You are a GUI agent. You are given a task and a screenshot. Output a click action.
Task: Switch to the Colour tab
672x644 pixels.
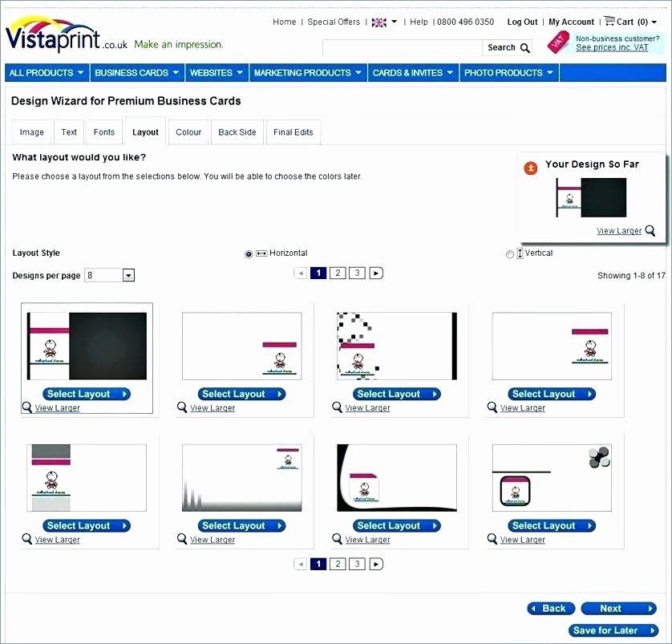pyautogui.click(x=188, y=132)
